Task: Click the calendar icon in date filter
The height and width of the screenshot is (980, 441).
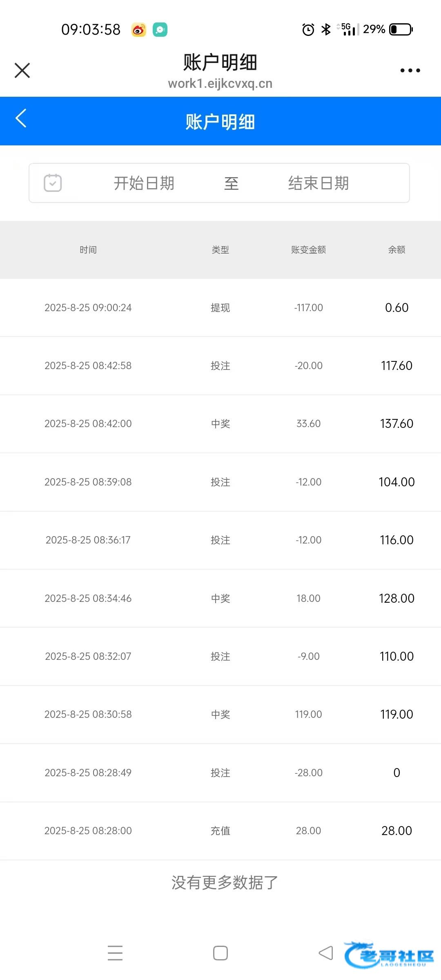Action: 53,183
